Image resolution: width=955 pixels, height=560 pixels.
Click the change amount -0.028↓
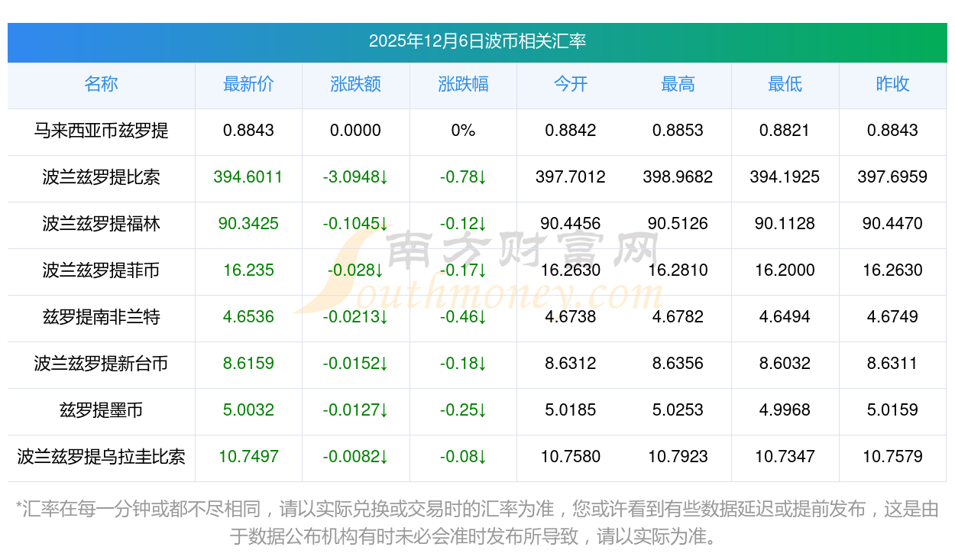(356, 270)
